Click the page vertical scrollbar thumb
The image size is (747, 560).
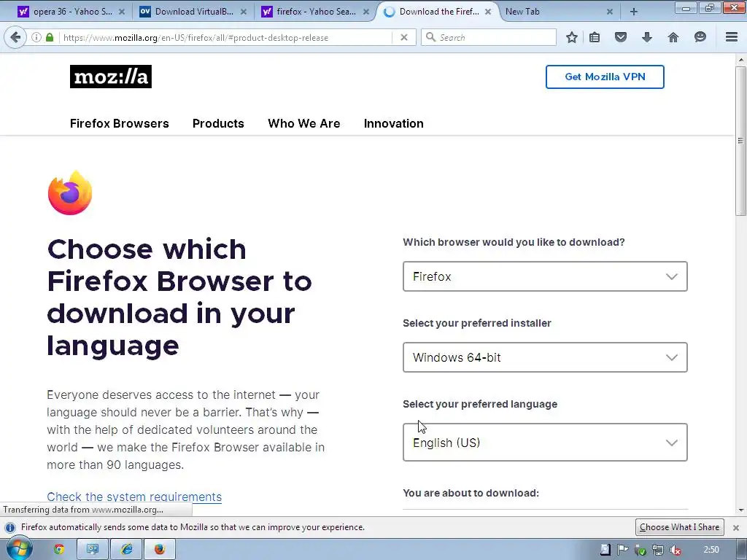point(740,141)
